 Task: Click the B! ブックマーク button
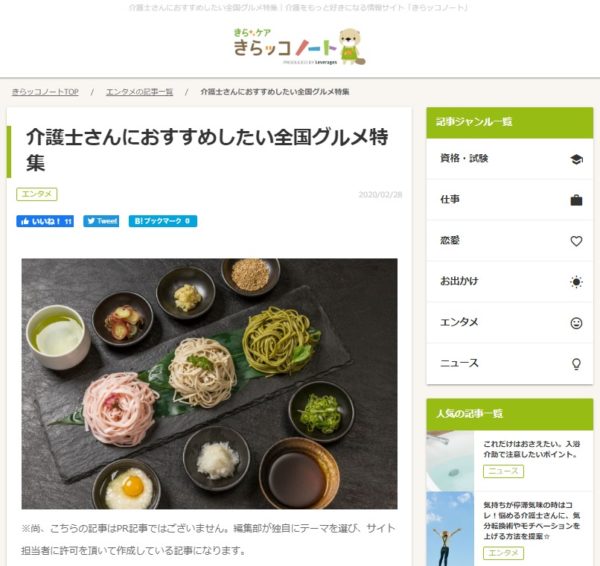(163, 221)
